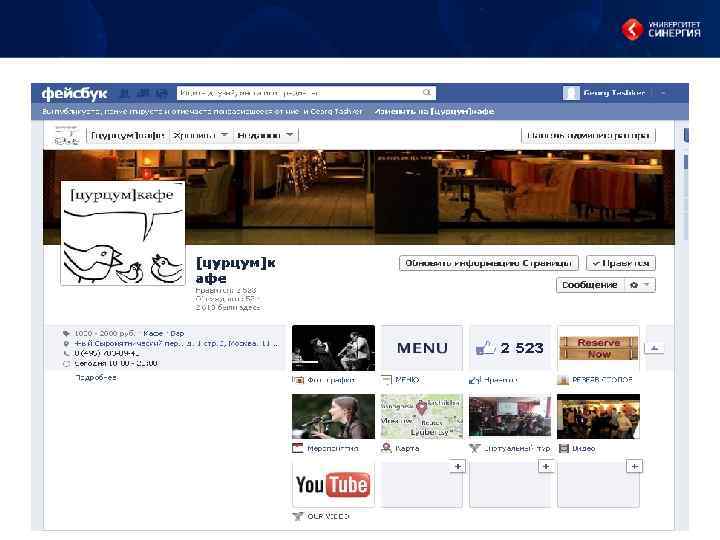The height and width of the screenshot is (540, 720).
Task: Click the map pin icon labelled Карта
Action: coord(386,448)
